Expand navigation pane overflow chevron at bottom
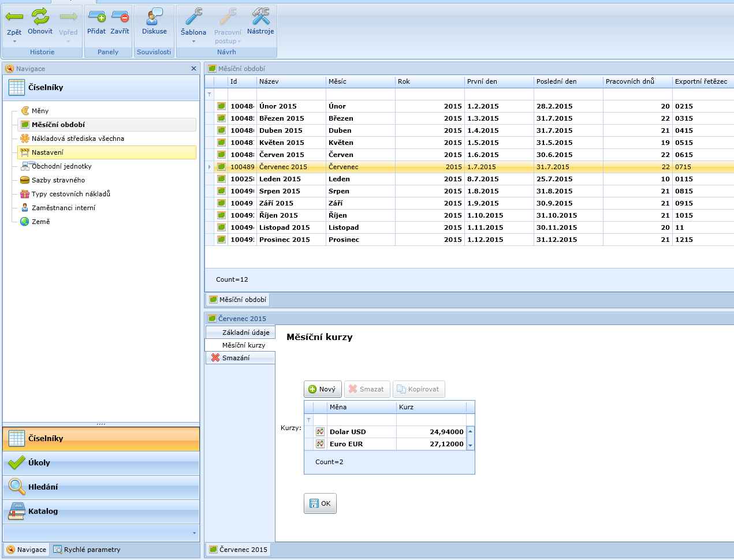The height and width of the screenshot is (560, 734). click(x=194, y=533)
